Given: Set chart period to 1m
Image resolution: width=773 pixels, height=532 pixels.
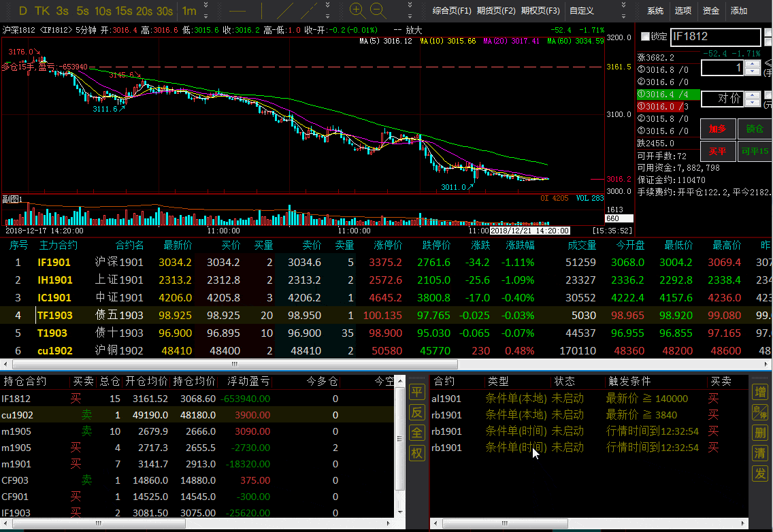Looking at the screenshot, I should pyautogui.click(x=188, y=11).
